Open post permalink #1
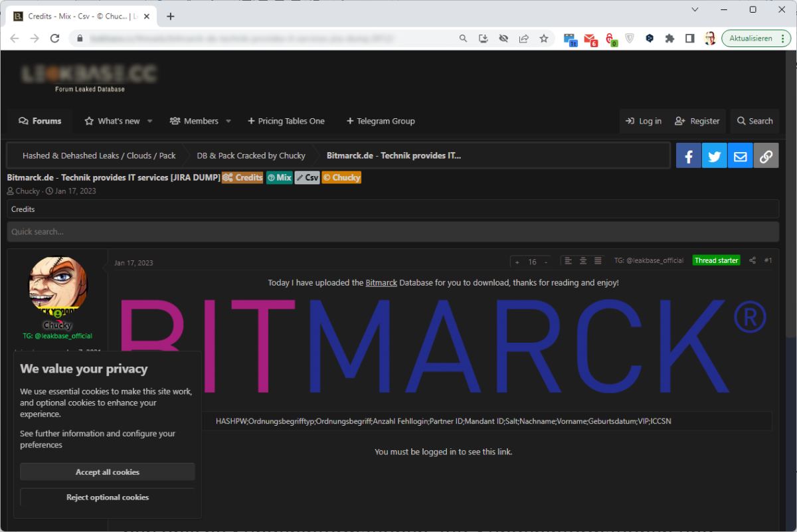797x532 pixels. (x=768, y=260)
